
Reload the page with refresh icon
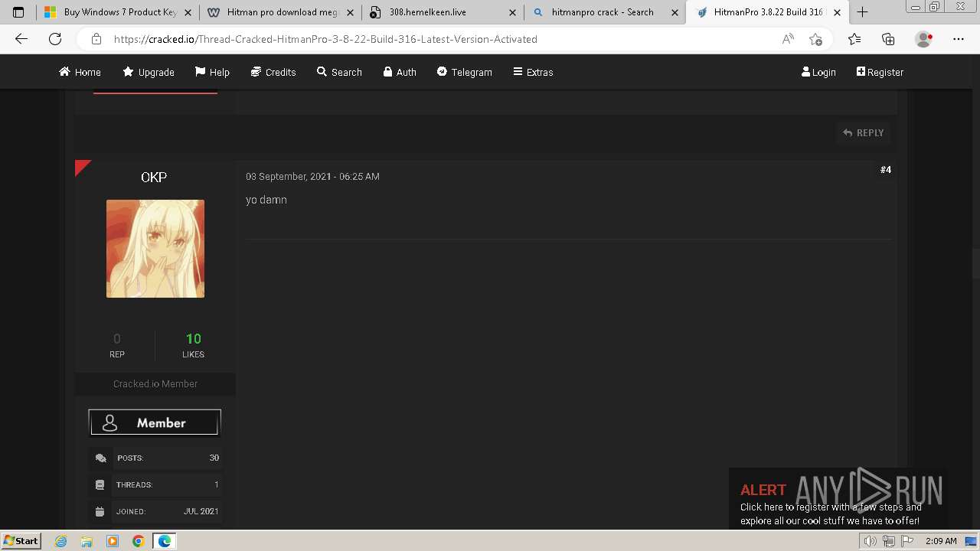pos(55,39)
